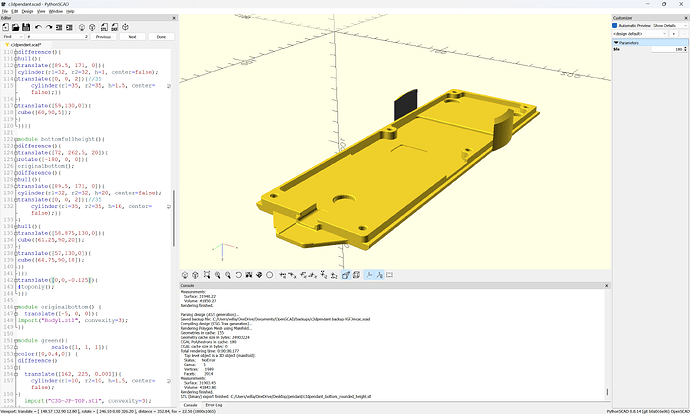Open a file with the folder icon
Viewport: 690px width, 414px height.
coord(17,25)
